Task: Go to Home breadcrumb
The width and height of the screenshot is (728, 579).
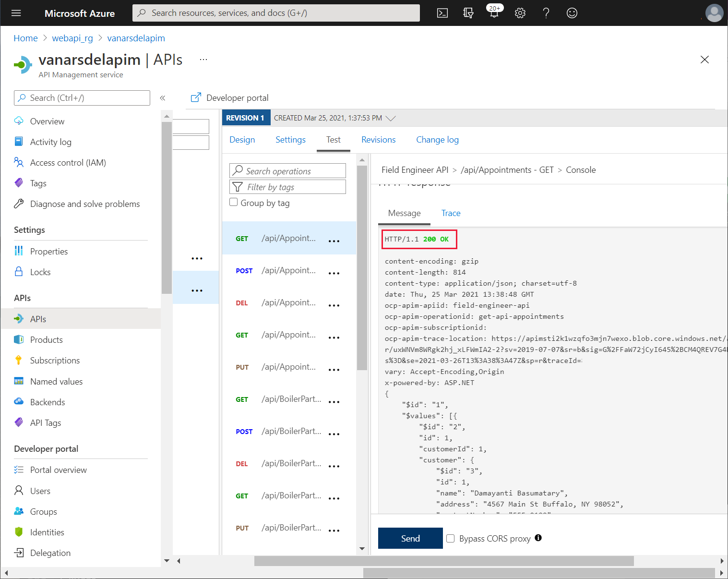Action: (25, 38)
